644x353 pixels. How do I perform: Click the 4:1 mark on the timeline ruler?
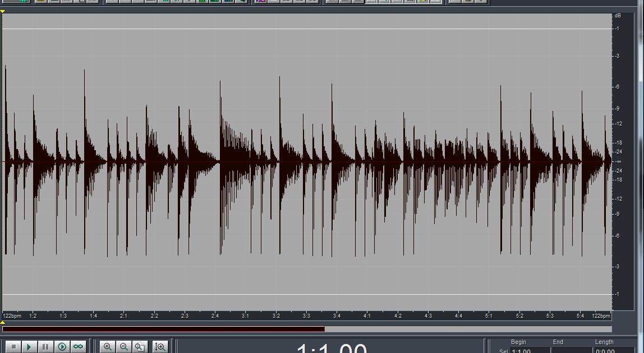[367, 316]
